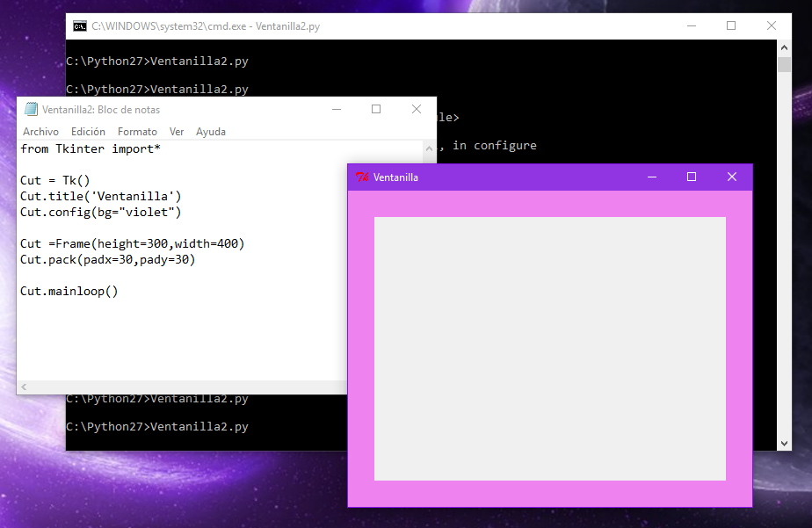Click the Ventanilla2: Bloc de notas title bar

[x=176, y=109]
